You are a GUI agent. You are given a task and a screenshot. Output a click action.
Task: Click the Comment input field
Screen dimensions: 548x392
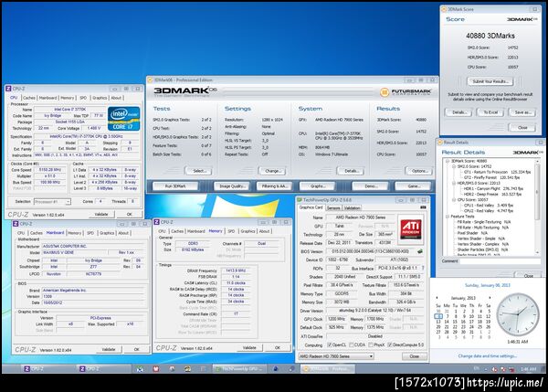[501, 261]
